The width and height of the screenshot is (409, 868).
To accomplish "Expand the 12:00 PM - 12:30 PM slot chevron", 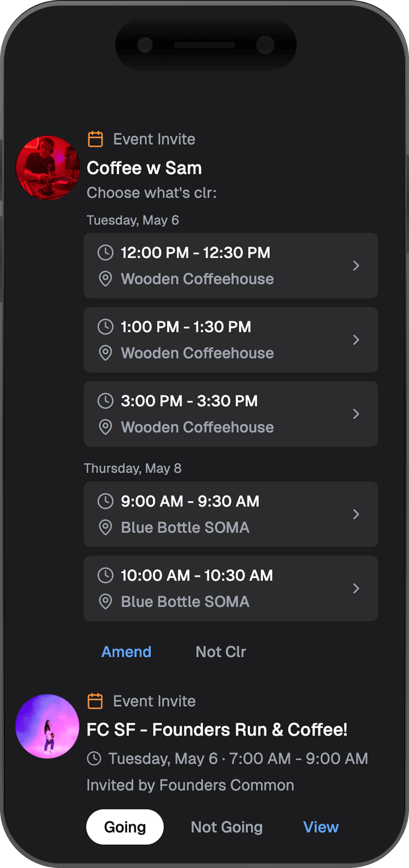I will (x=356, y=266).
